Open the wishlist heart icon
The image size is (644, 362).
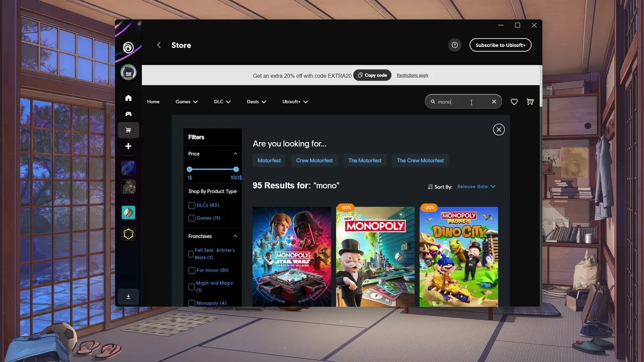click(514, 102)
